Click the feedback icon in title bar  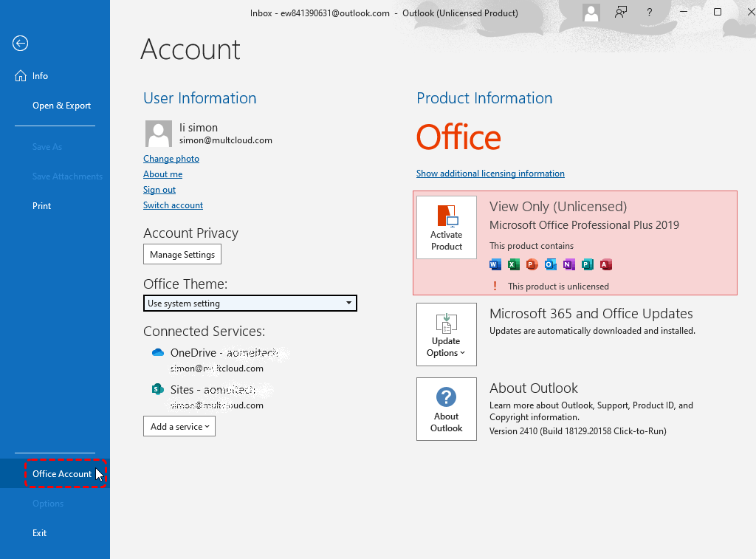621,13
